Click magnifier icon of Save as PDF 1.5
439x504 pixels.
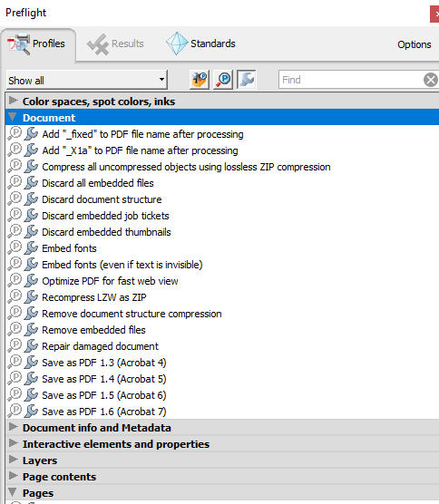[15, 394]
